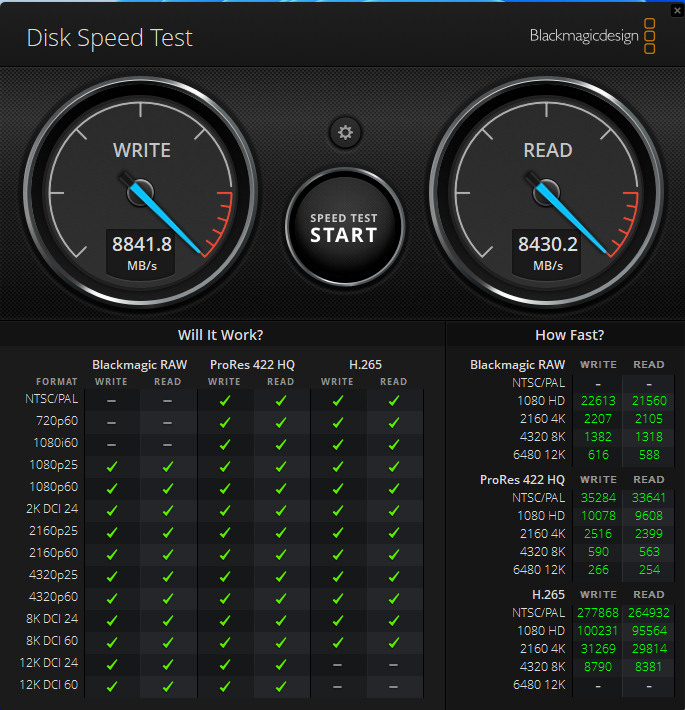Click H.265 read checkmark for 720p60

click(394, 422)
